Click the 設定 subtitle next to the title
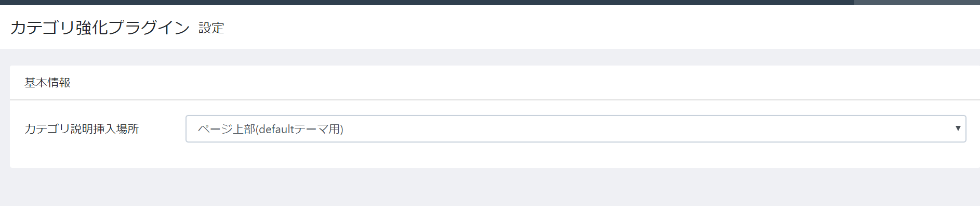This screenshot has height=206, width=980. (211, 28)
